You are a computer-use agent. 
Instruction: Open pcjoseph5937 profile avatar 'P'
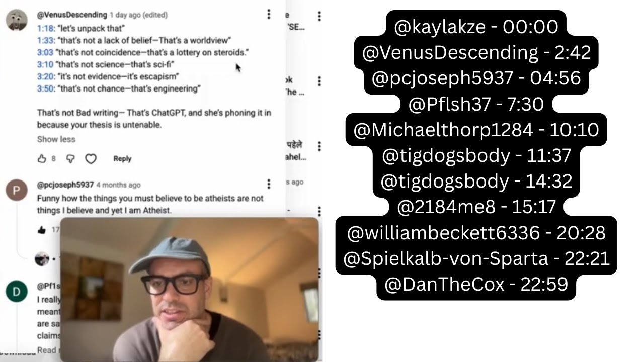16,191
